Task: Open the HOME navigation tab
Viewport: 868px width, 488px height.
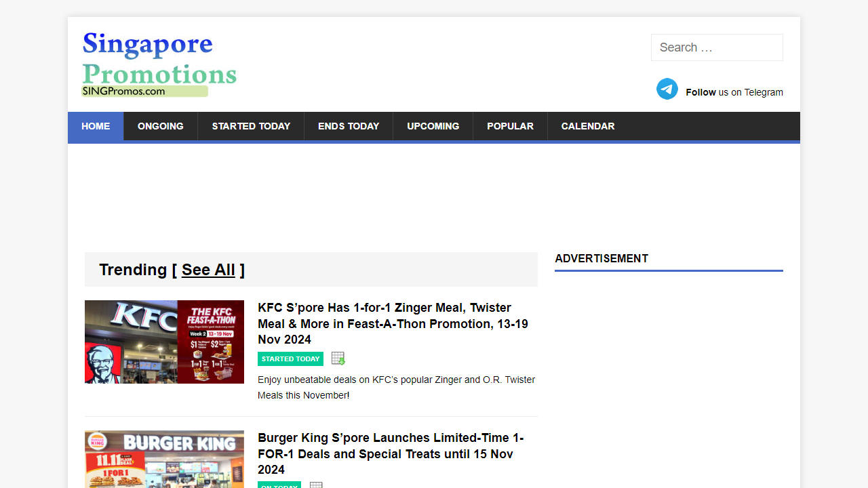Action: pyautogui.click(x=96, y=126)
